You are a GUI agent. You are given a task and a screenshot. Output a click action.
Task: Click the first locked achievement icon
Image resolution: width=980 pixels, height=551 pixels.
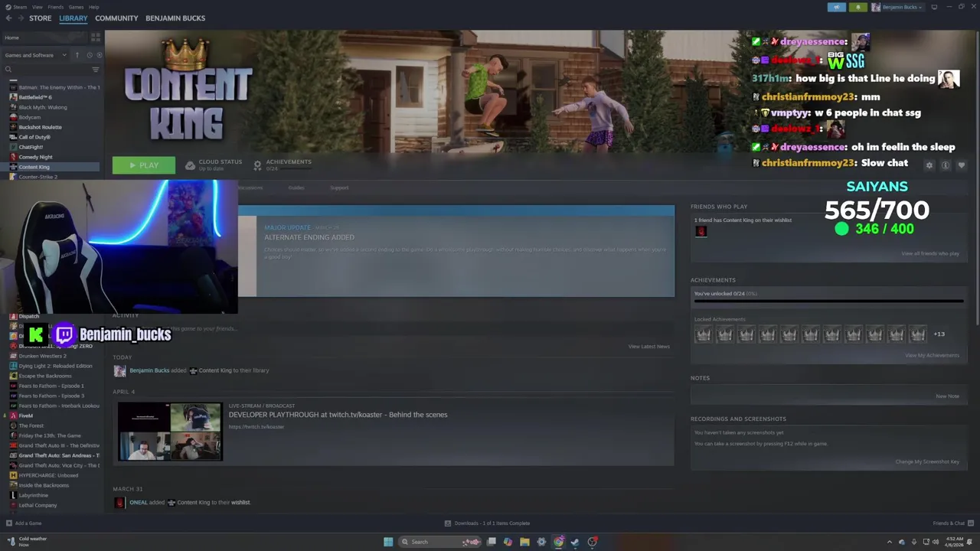pos(704,334)
